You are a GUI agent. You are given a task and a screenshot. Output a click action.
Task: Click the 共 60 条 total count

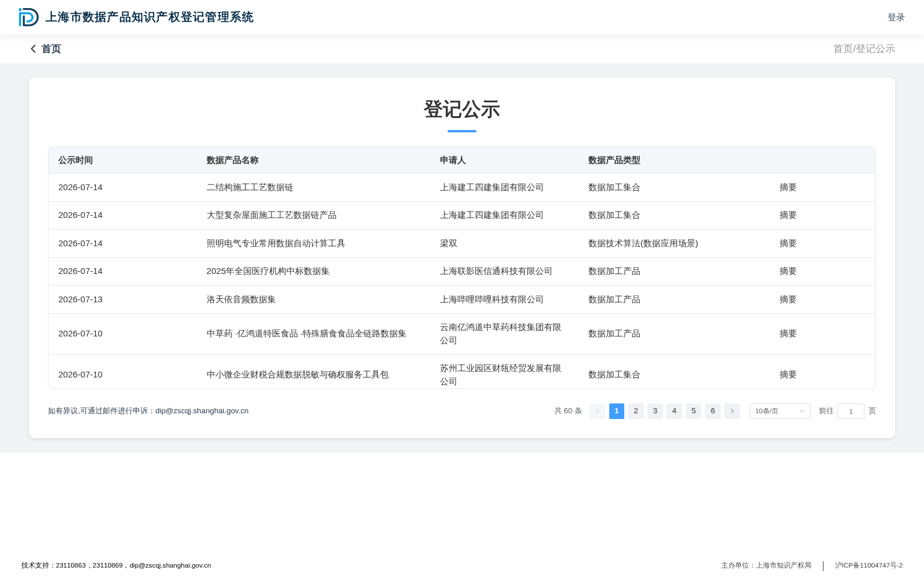pos(568,411)
